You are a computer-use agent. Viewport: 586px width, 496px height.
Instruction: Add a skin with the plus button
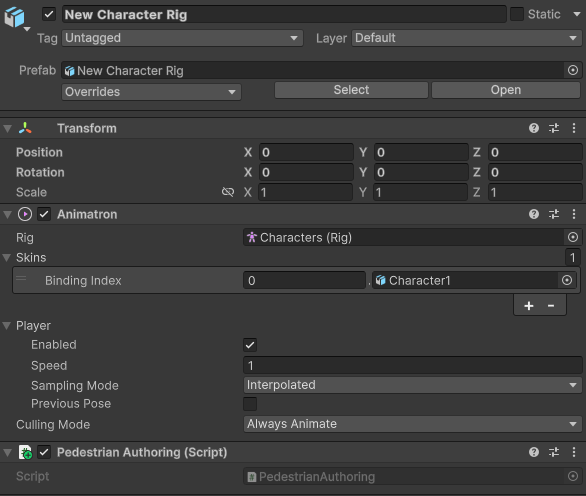click(528, 306)
